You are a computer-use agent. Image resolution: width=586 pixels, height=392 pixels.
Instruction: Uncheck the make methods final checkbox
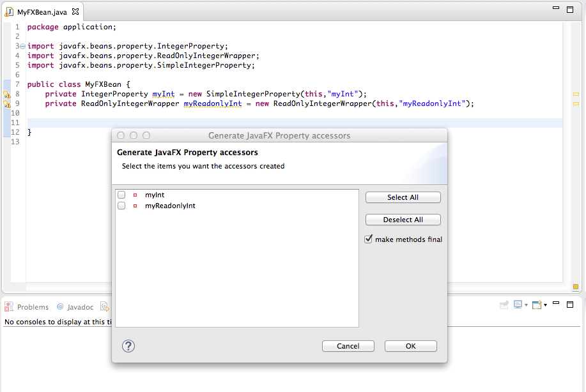point(369,239)
